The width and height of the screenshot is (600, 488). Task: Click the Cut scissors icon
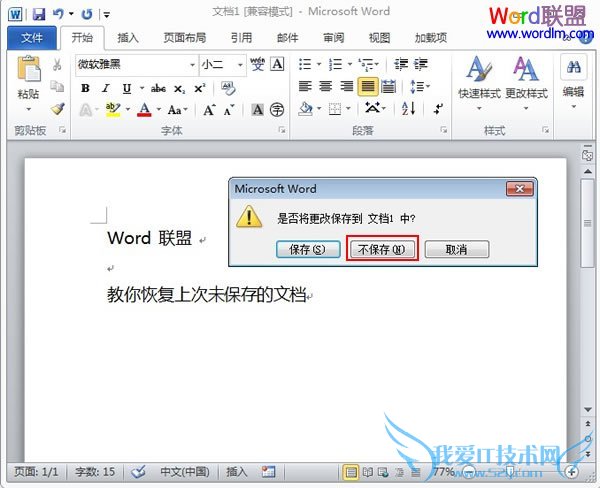pyautogui.click(x=57, y=64)
